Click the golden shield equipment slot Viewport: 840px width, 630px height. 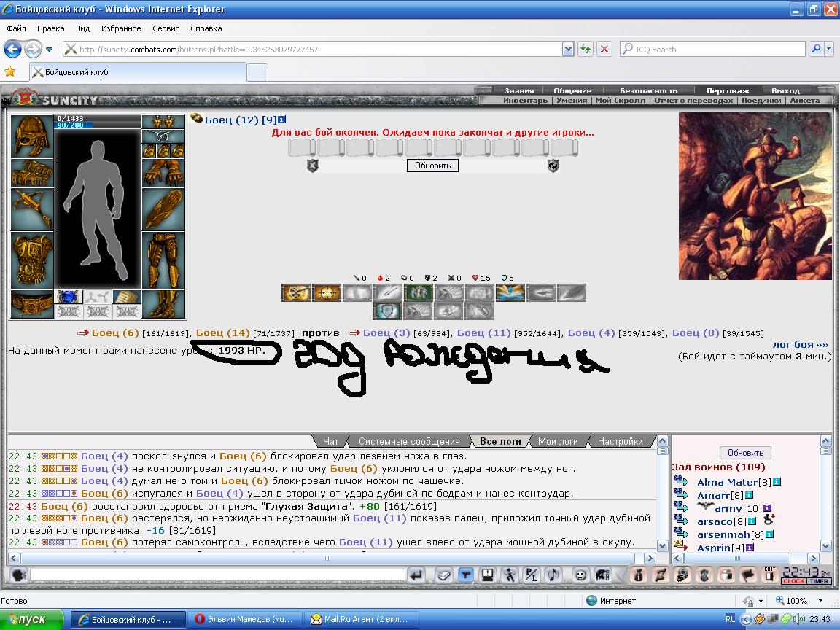(x=163, y=209)
